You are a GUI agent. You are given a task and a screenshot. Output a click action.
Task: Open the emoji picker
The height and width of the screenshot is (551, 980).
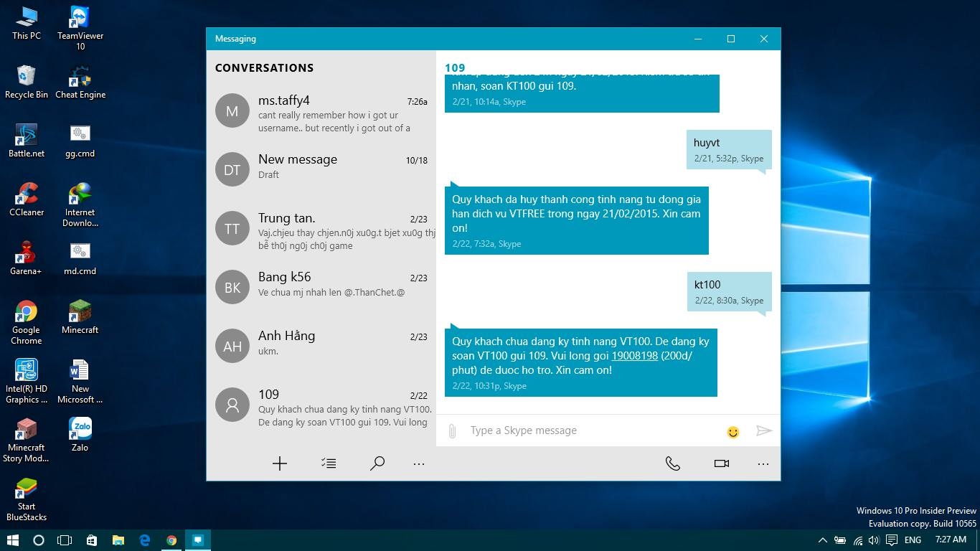pos(732,432)
